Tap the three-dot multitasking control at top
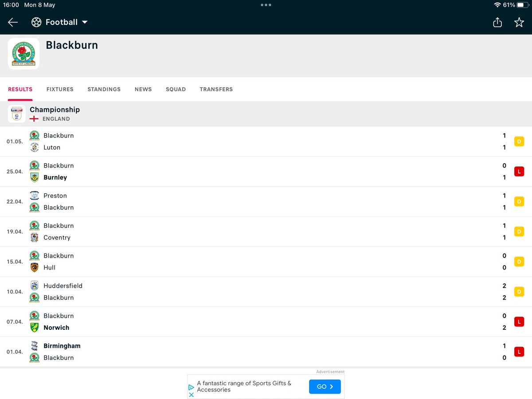 click(x=266, y=5)
